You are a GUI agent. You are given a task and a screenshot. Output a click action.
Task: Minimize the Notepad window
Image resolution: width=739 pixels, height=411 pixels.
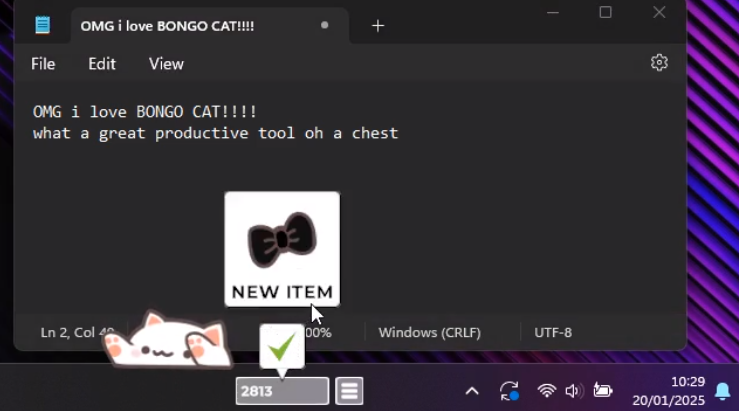(x=552, y=12)
